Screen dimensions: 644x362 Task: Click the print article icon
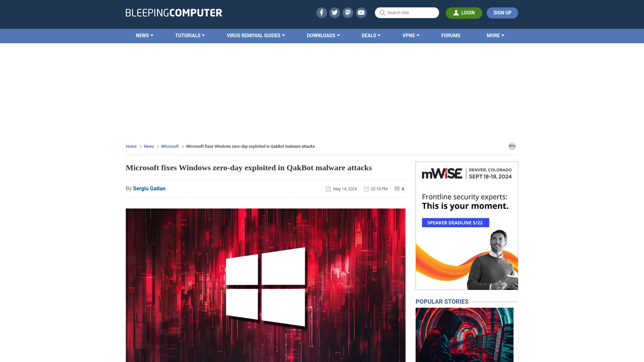click(x=512, y=146)
